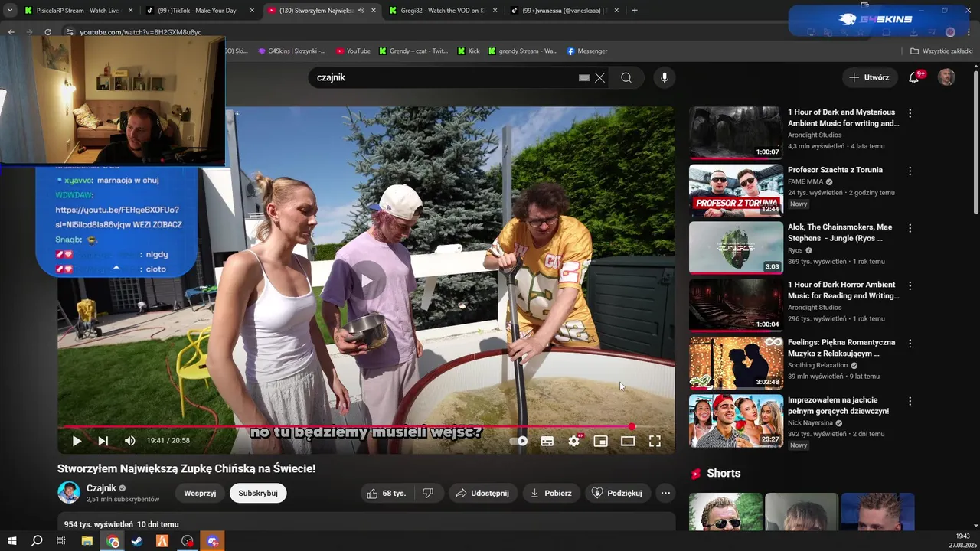Open the player settings gear
The width and height of the screenshot is (980, 551).
pyautogui.click(x=574, y=441)
